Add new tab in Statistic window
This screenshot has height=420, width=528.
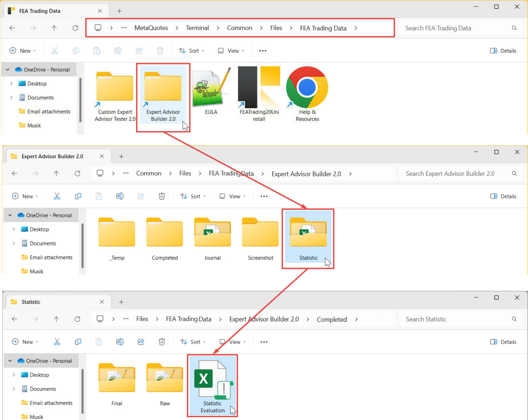(121, 302)
